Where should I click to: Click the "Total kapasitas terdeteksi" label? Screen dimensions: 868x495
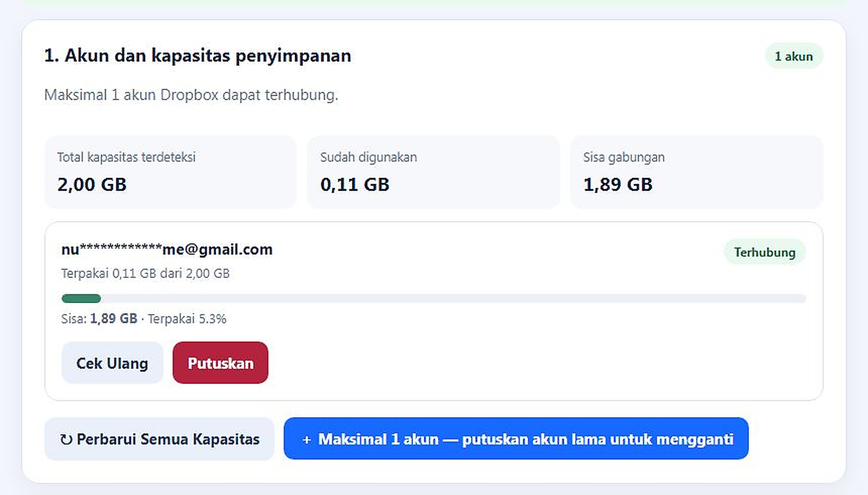click(x=126, y=157)
